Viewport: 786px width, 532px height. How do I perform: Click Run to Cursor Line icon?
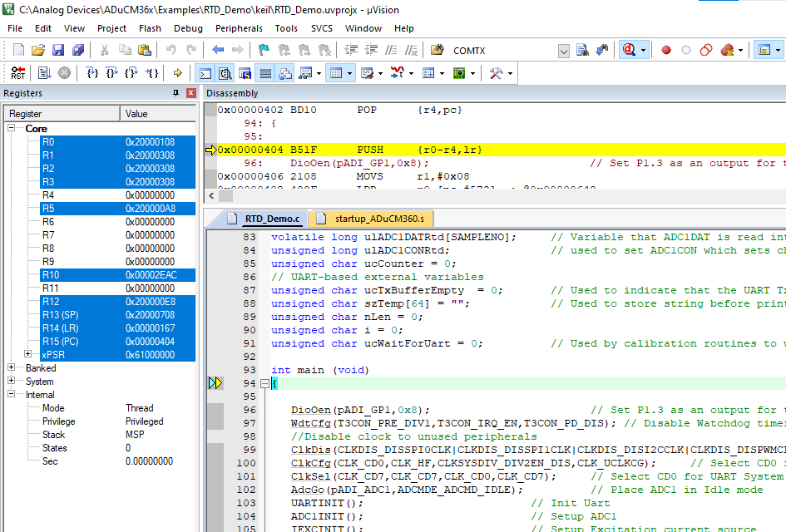[x=151, y=73]
